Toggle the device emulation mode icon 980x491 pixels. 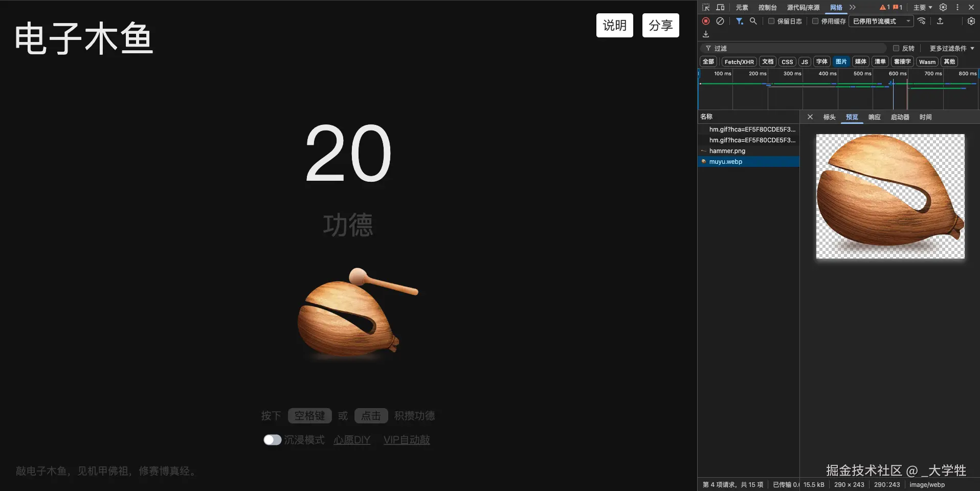(720, 7)
